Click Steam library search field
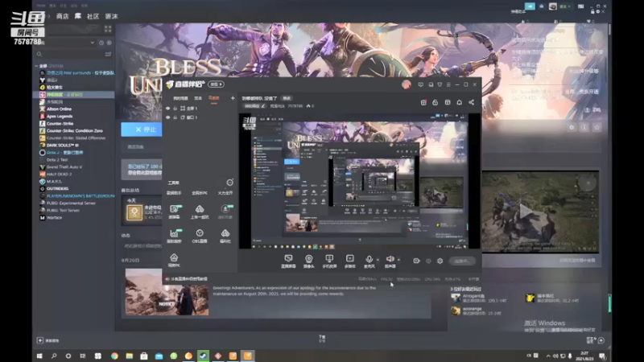644x362 pixels. coord(70,54)
